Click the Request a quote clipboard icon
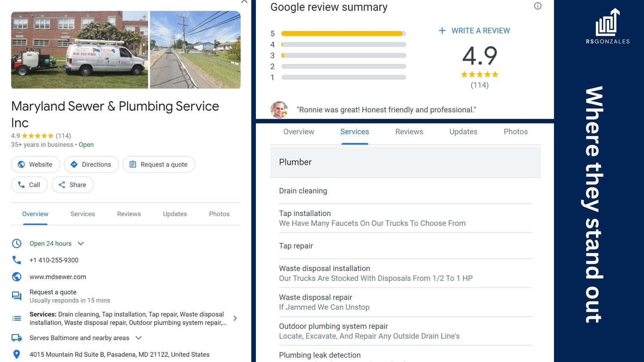This screenshot has width=644, height=362. point(133,164)
